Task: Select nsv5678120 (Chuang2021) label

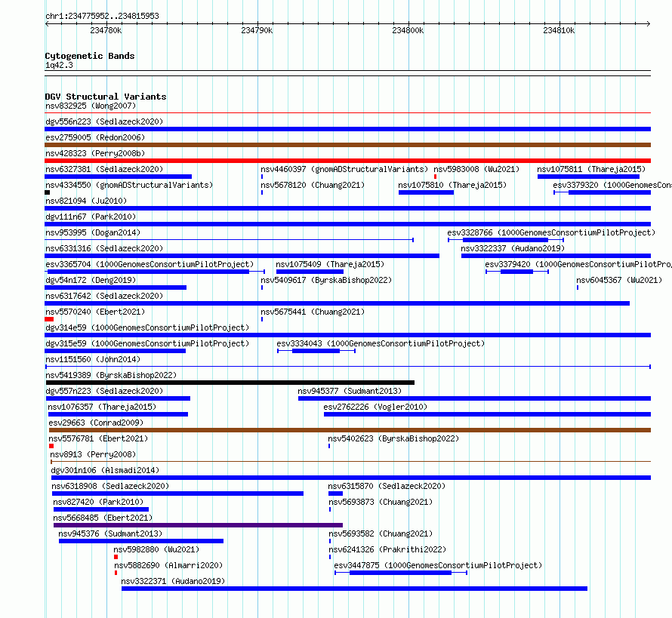Action: point(313,185)
